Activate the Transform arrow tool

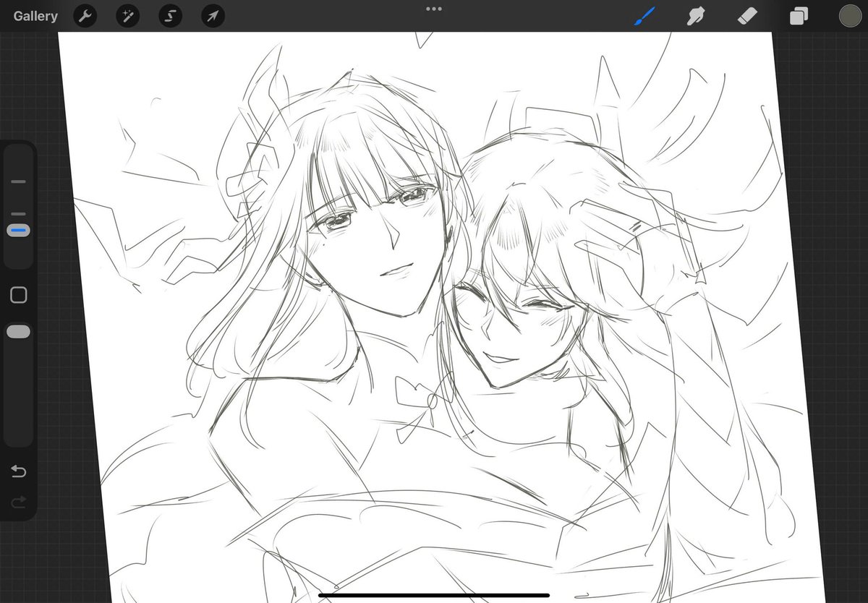[x=213, y=16]
